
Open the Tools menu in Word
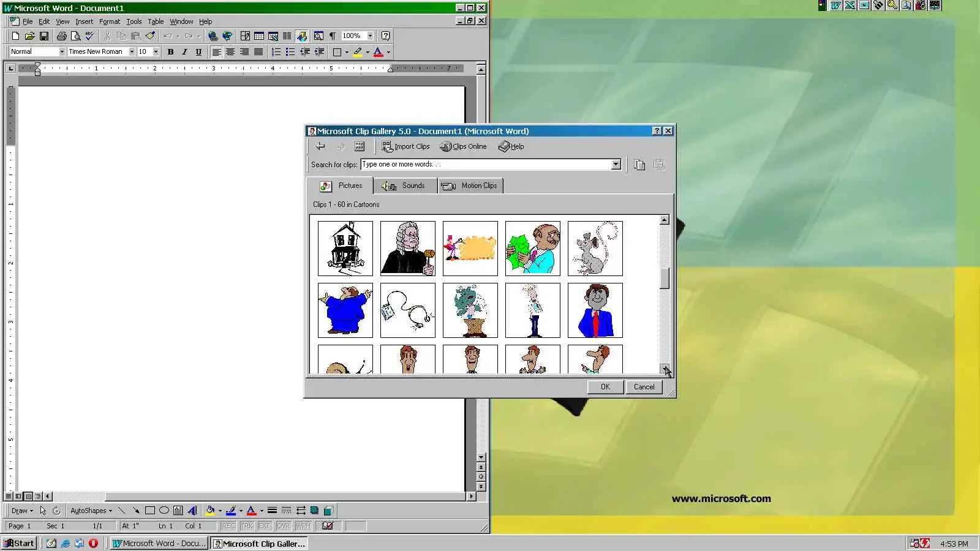point(134,21)
